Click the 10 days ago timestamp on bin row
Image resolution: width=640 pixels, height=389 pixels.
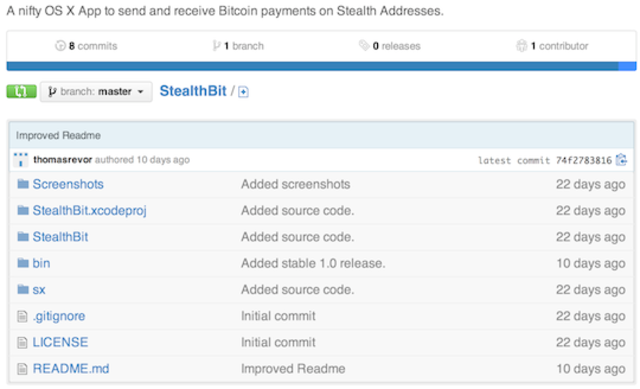591,263
